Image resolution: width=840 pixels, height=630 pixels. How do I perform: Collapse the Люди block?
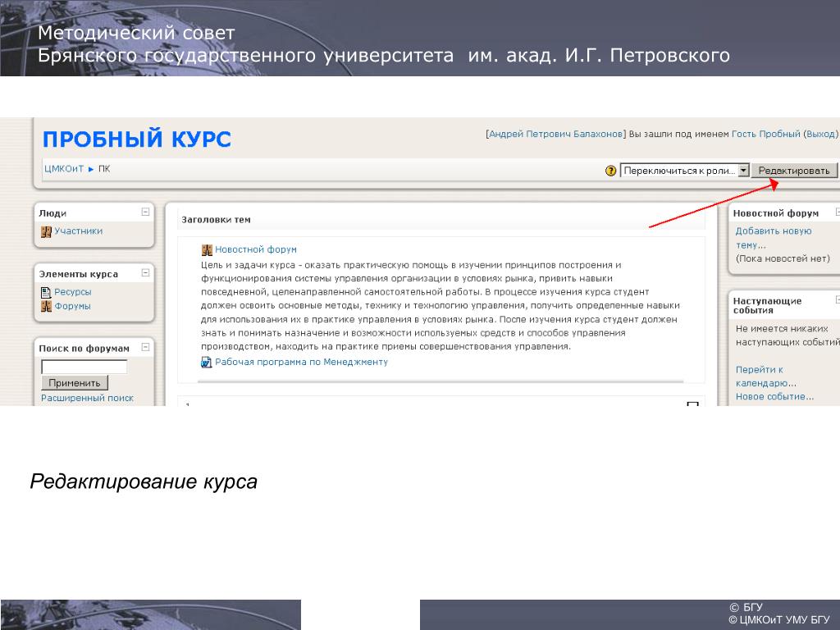145,212
